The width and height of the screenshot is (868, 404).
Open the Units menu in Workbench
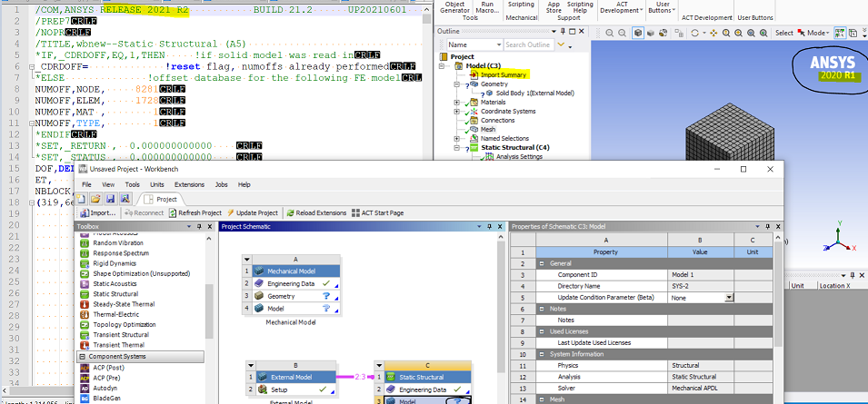click(x=157, y=183)
